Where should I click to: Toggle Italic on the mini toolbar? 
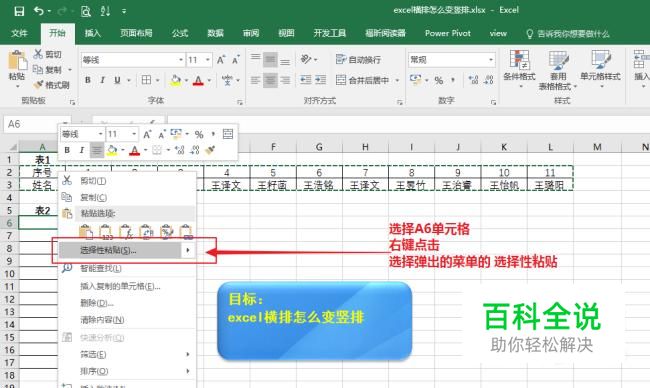pyautogui.click(x=82, y=150)
